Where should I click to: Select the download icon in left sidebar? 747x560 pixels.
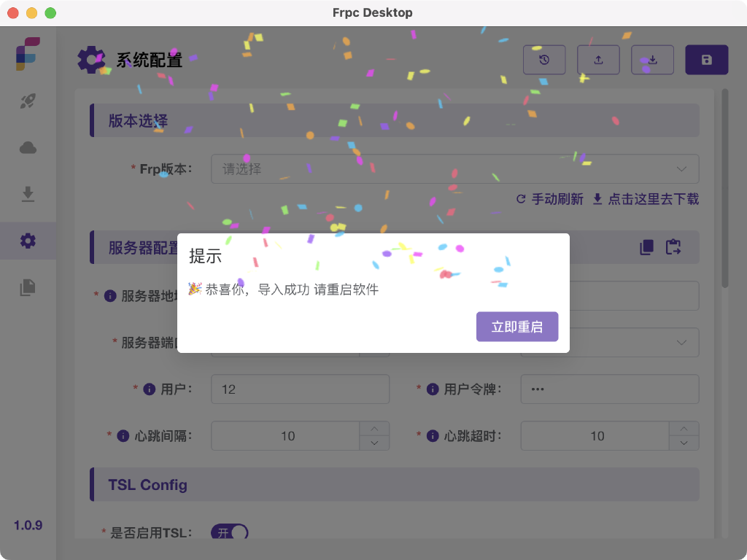click(28, 194)
